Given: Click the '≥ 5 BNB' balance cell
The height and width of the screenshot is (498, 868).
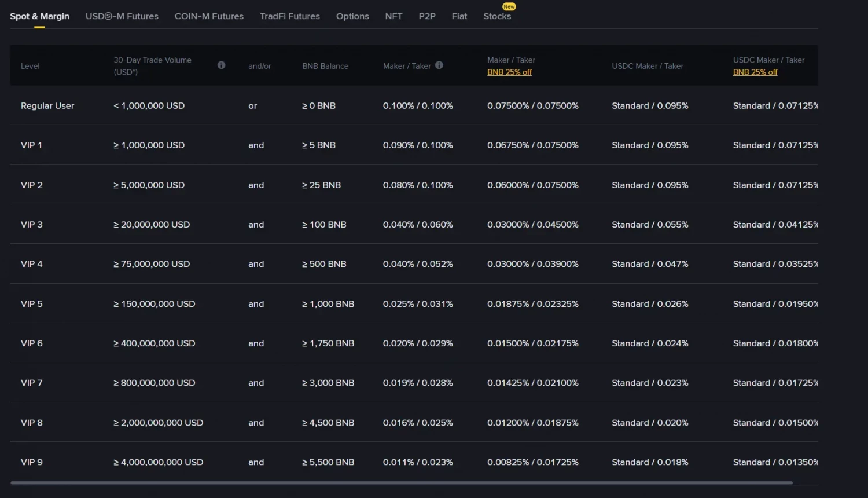Looking at the screenshot, I should pos(319,145).
